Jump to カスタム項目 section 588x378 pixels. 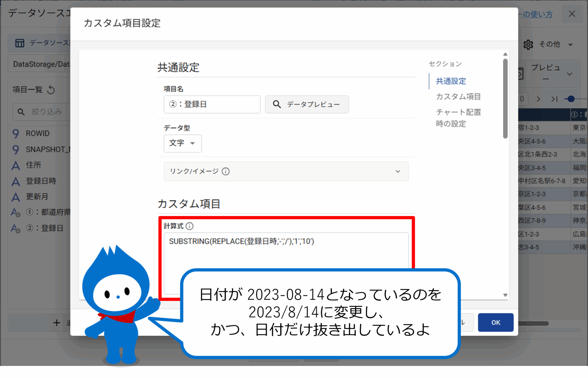(x=458, y=96)
